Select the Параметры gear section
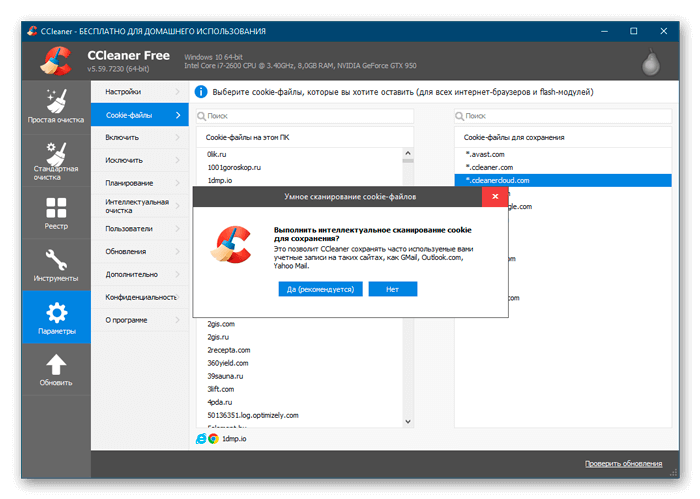This screenshot has height=499, width=700. [56, 317]
